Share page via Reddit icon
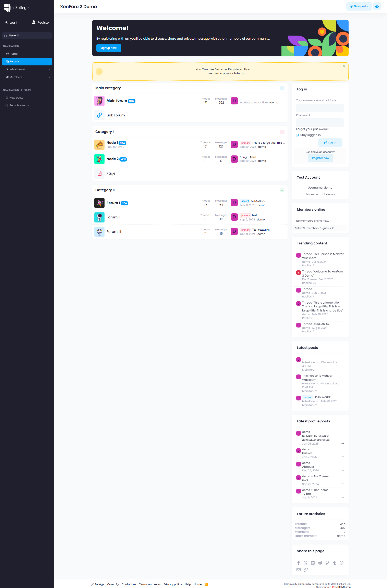The height and width of the screenshot is (588, 387). [320, 563]
